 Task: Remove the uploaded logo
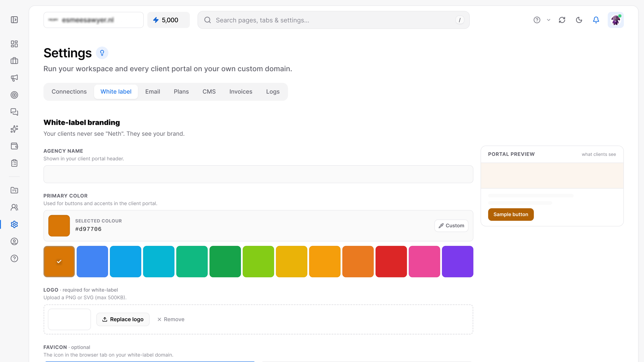pos(171,319)
